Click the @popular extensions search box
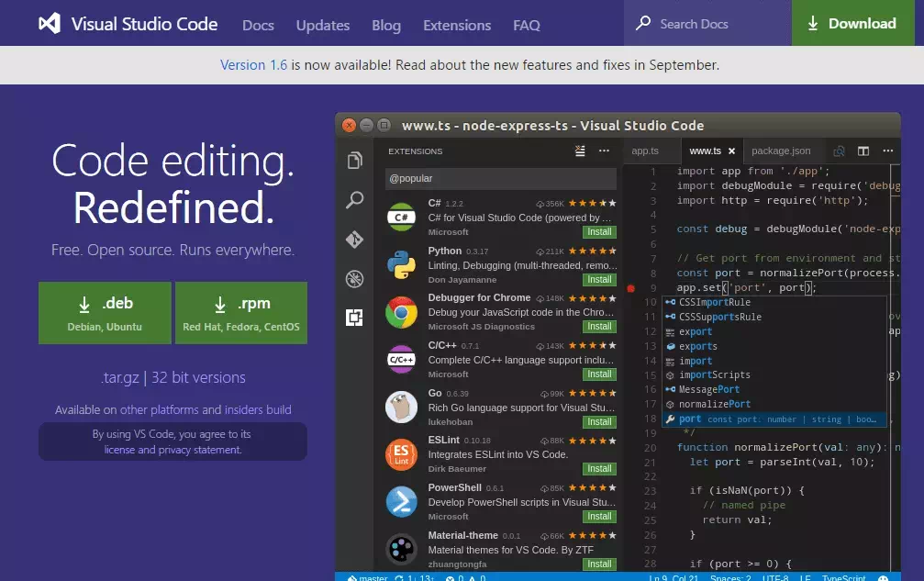The image size is (924, 581). click(x=501, y=179)
